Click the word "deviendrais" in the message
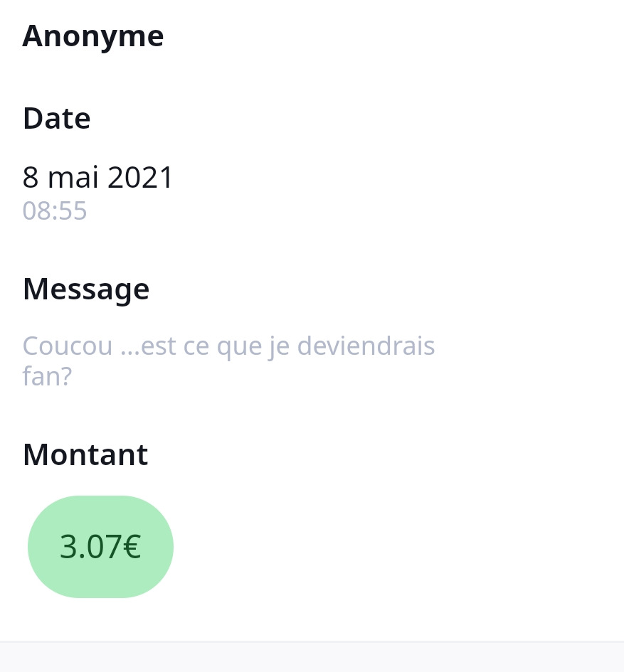The width and height of the screenshot is (624, 672). click(366, 346)
